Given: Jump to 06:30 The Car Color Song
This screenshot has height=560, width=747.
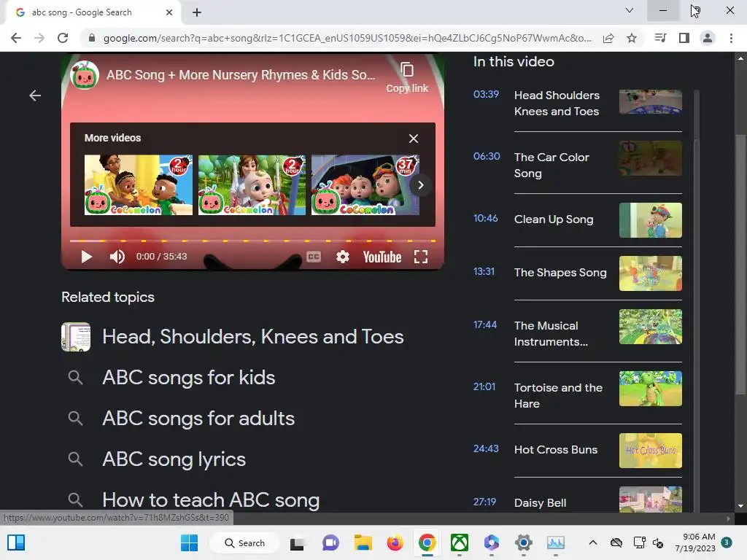Looking at the screenshot, I should [578, 165].
